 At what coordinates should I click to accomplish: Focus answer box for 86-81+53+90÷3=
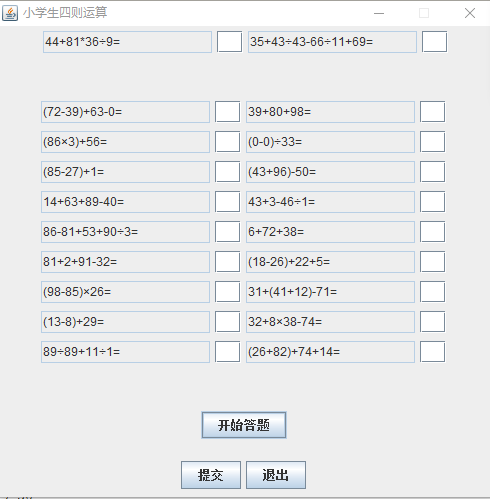[x=227, y=232]
